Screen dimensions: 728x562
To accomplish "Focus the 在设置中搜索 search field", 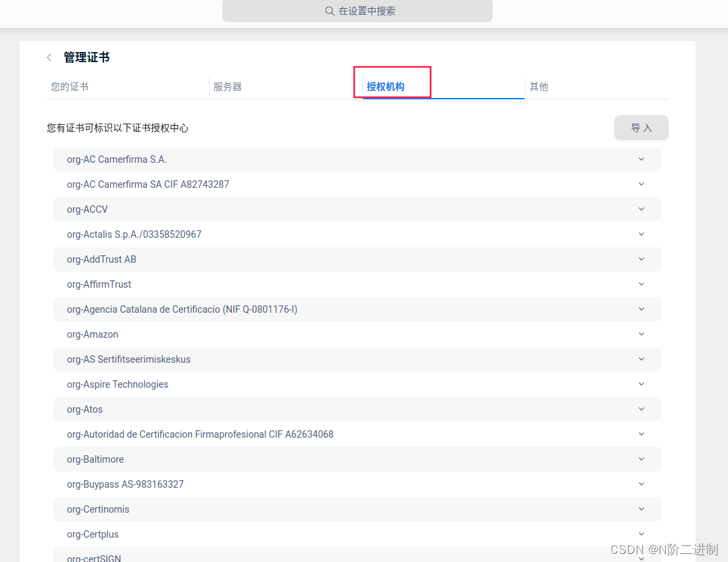I will 358,11.
